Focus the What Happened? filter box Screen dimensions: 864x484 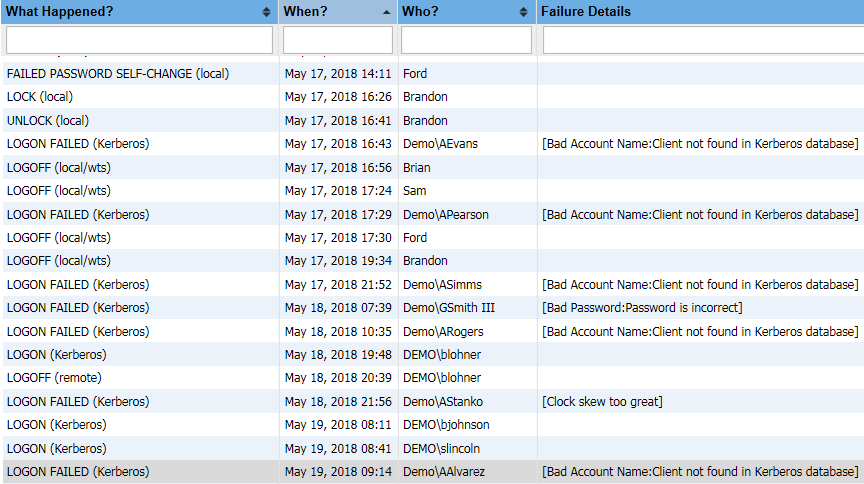coord(139,40)
